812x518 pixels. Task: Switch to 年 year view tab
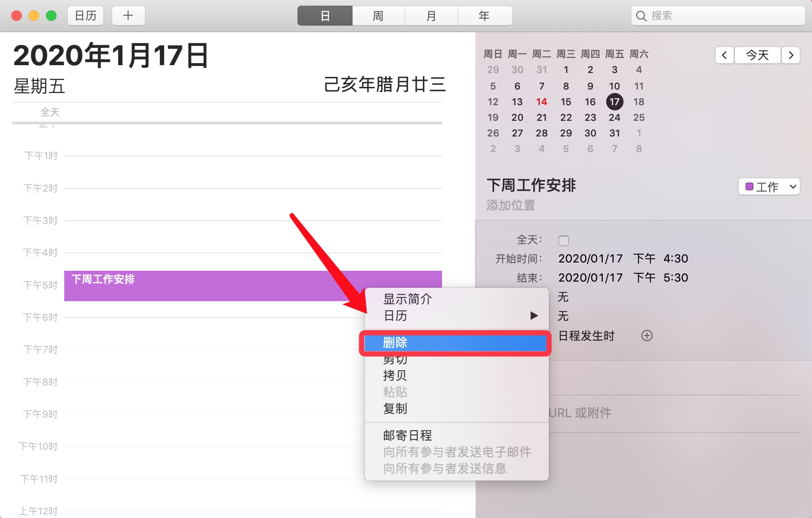(485, 16)
